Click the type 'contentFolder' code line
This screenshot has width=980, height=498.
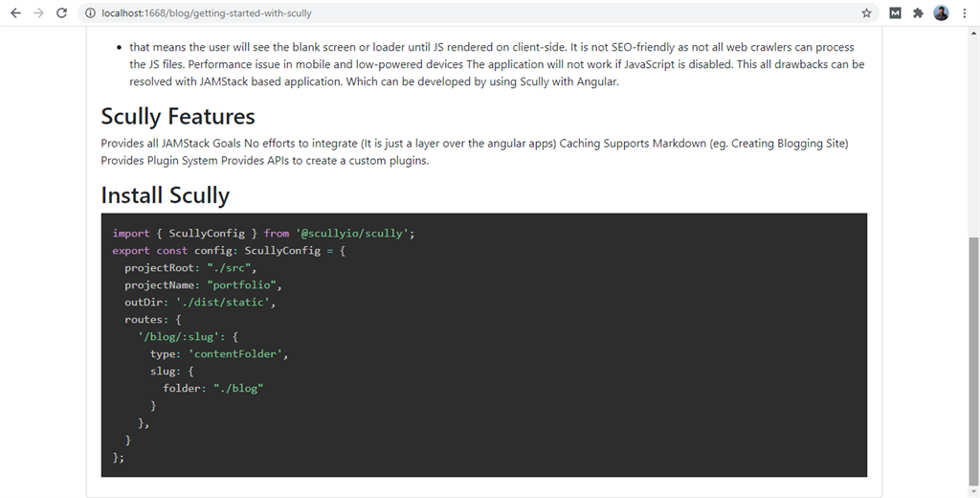pos(218,353)
